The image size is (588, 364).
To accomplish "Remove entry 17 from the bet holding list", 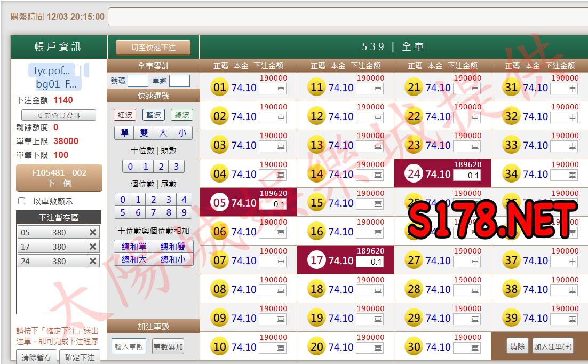I will pos(93,247).
